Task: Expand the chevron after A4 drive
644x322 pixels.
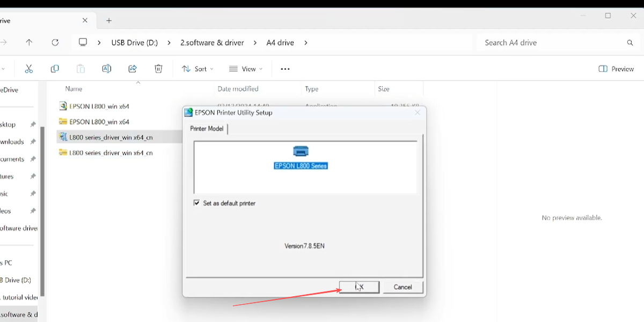Action: (306, 42)
